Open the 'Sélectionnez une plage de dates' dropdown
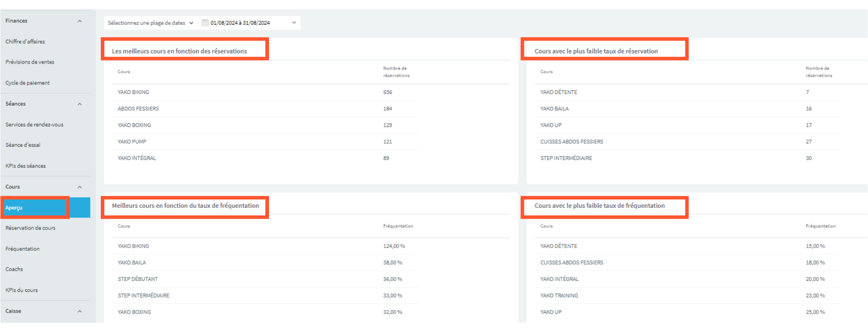 click(x=151, y=23)
